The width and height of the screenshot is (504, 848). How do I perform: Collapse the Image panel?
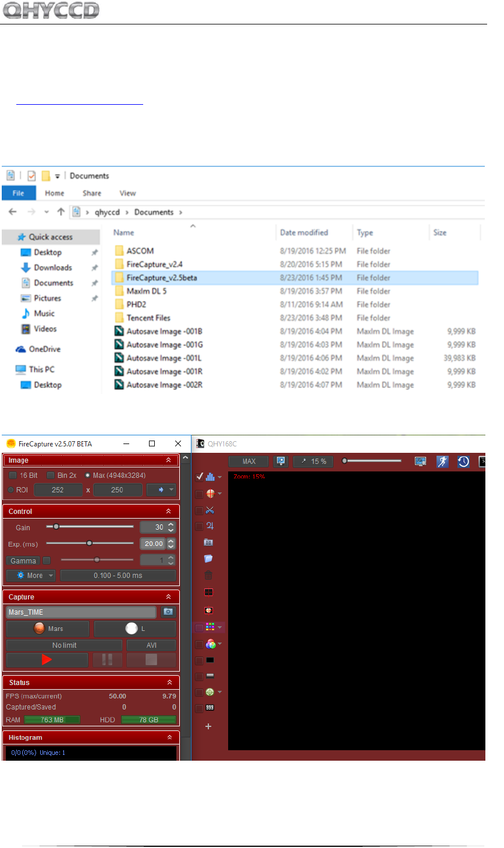(x=169, y=460)
